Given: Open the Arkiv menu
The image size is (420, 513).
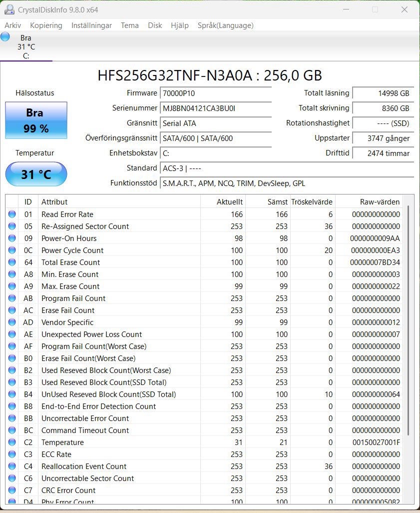Looking at the screenshot, I should coord(13,25).
